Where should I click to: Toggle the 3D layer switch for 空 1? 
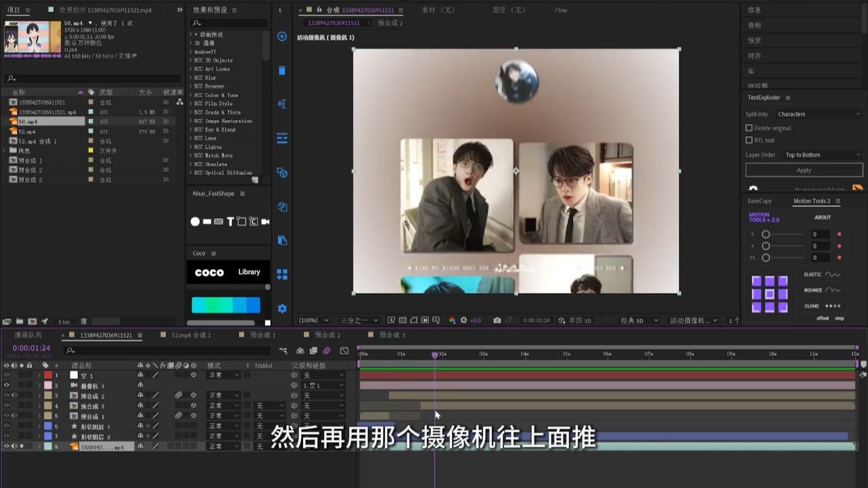[x=193, y=375]
